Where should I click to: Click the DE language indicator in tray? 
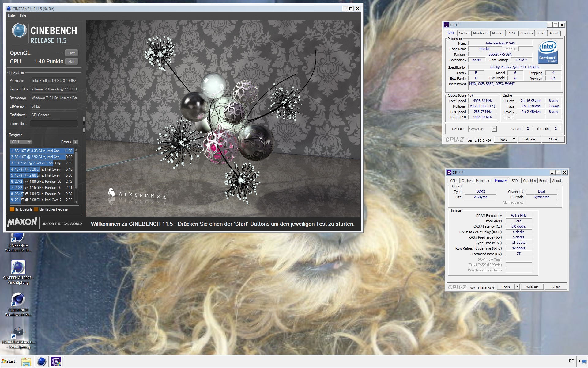click(571, 361)
